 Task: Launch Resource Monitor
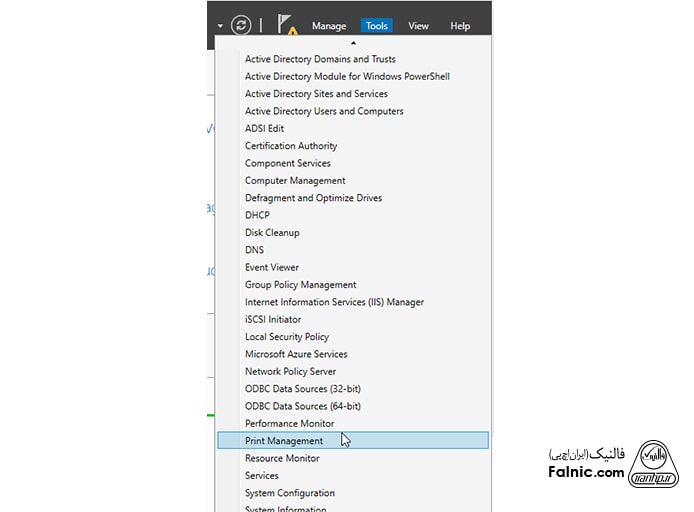tap(282, 458)
